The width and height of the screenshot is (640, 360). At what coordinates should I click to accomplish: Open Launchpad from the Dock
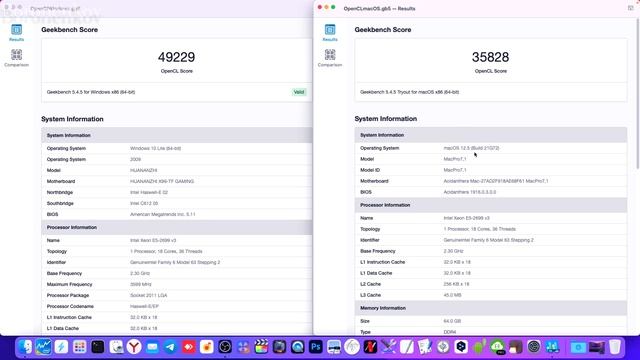80,347
